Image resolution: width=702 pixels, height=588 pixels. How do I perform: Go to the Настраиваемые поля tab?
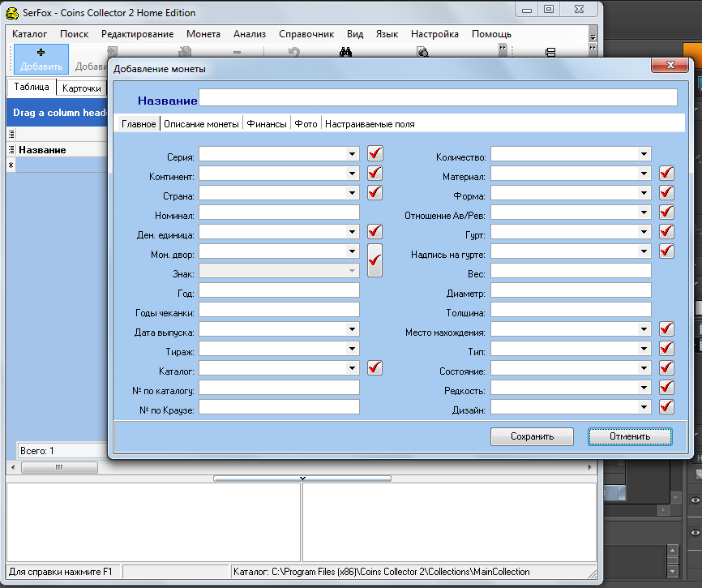pyautogui.click(x=370, y=124)
